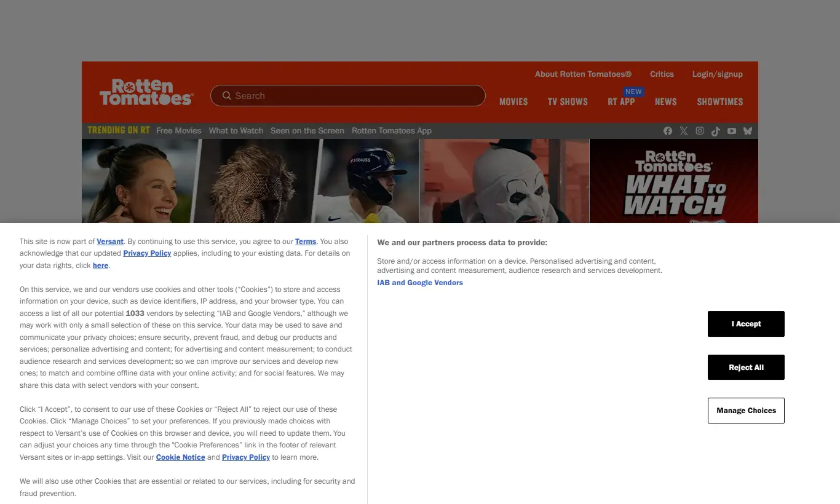Open the Instagram social icon
840x504 pixels.
coord(700,131)
